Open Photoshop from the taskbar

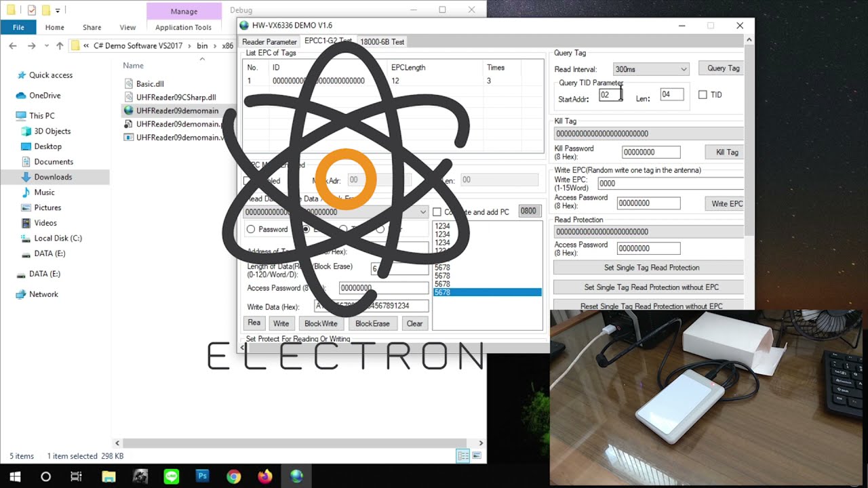tap(202, 476)
